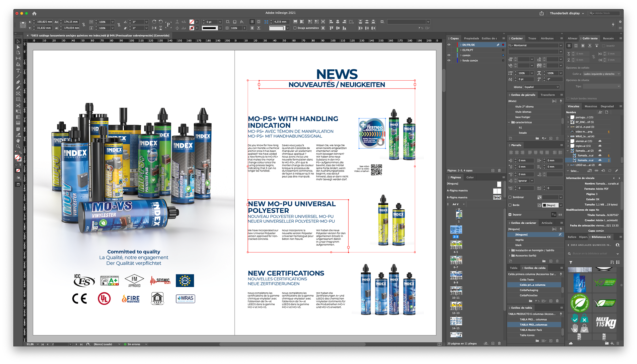Click the Home icon in the title bar
Viewport: 637px width, 364px height.
(34, 13)
